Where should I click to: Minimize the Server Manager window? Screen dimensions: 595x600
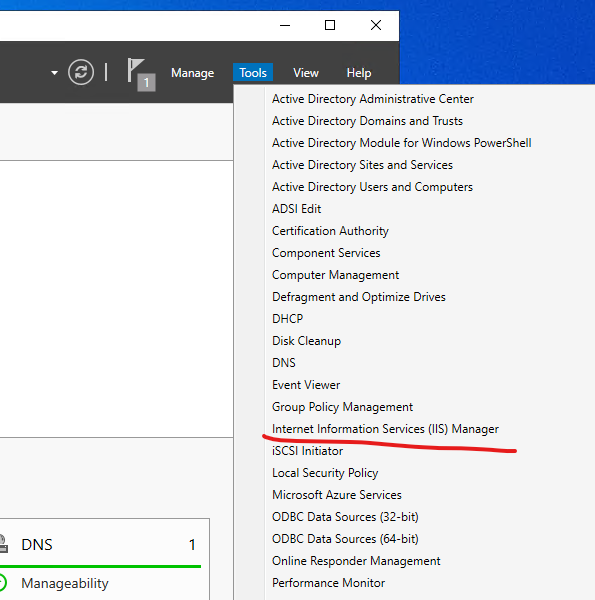click(285, 26)
